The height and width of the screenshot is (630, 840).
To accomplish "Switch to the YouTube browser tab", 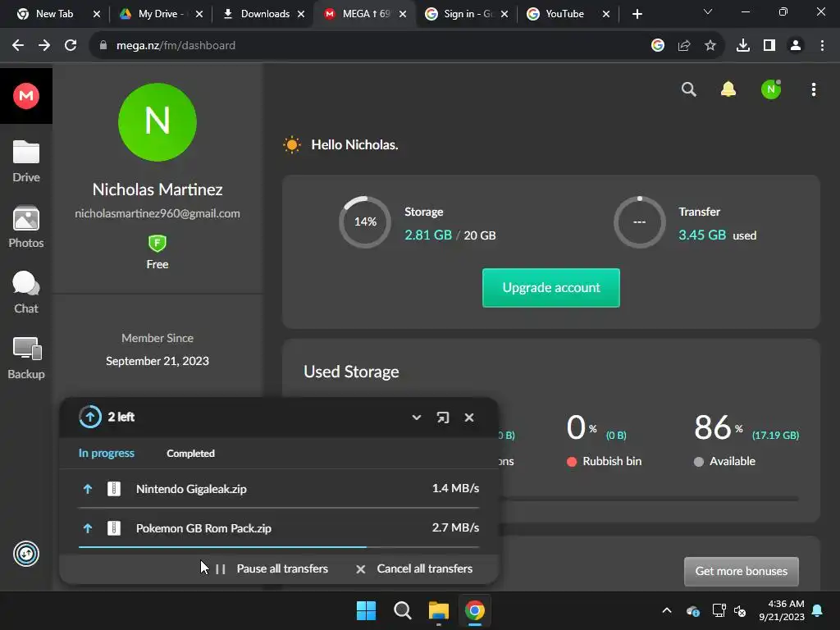I will tap(564, 14).
